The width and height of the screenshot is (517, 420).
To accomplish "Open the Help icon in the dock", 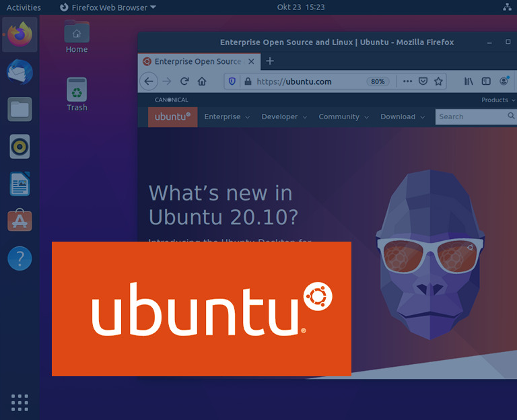I will tap(20, 258).
